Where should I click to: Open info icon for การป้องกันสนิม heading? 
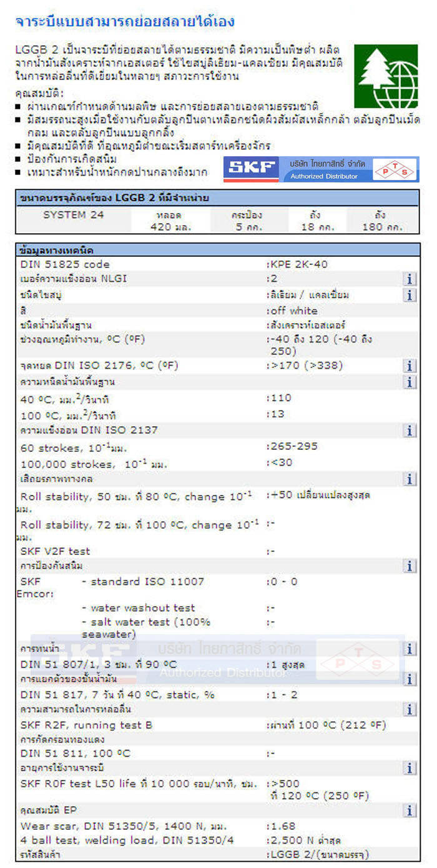click(x=410, y=566)
